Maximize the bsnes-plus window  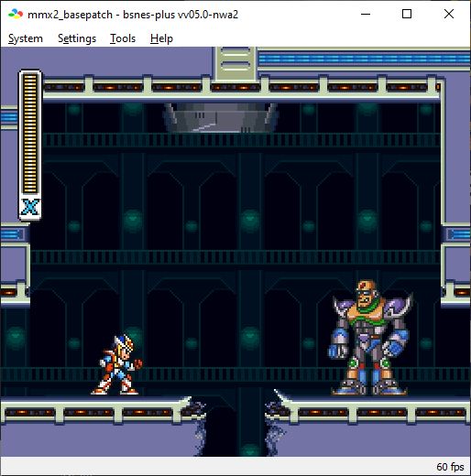click(x=407, y=14)
